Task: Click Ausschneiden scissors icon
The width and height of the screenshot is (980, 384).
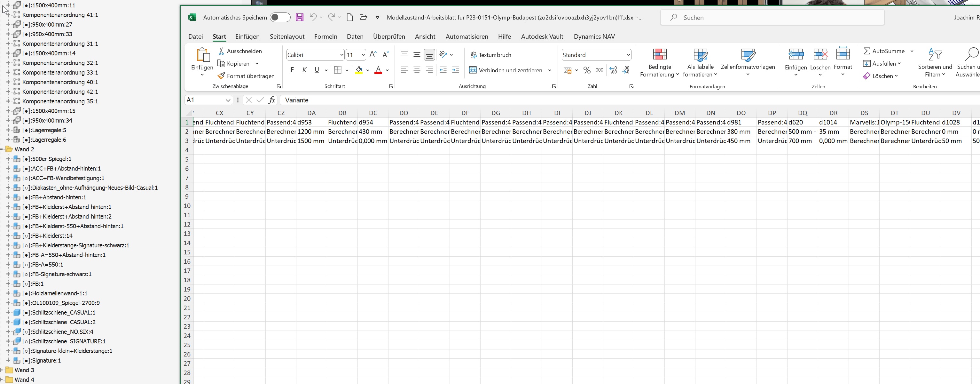Action: (221, 51)
